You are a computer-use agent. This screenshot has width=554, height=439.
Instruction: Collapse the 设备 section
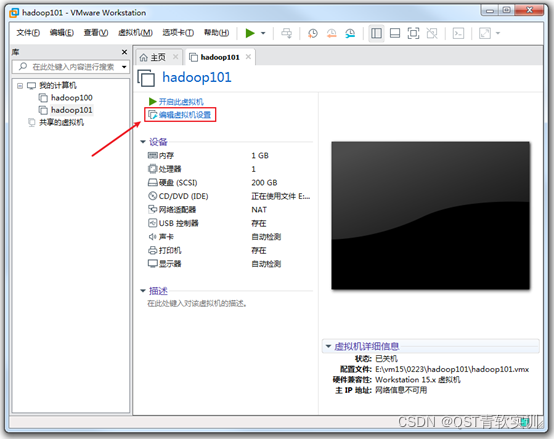(143, 142)
